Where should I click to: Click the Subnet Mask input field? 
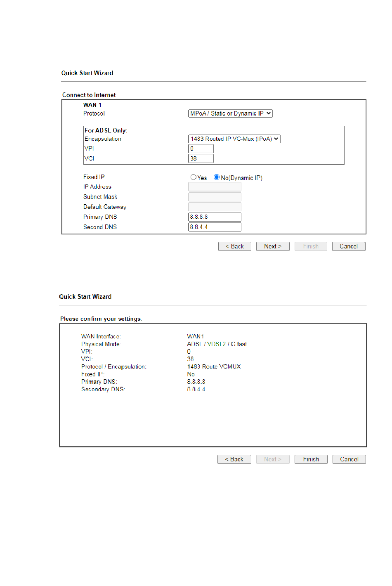point(215,197)
